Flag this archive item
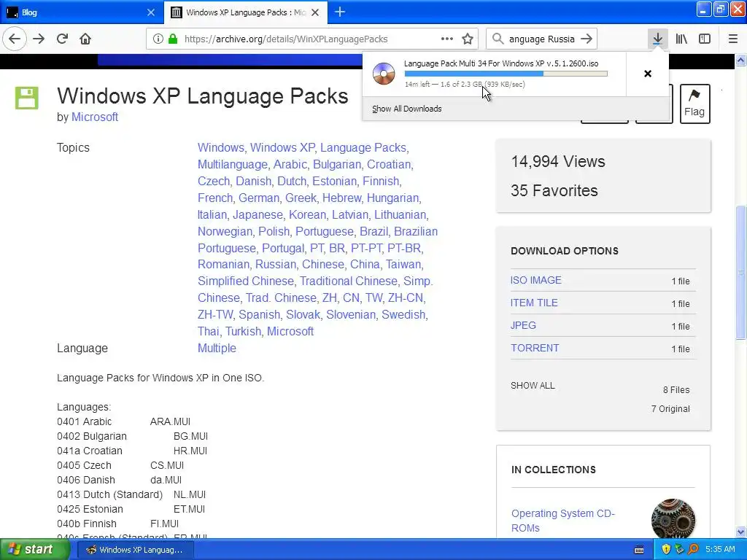This screenshot has height=560, width=747. (x=694, y=104)
